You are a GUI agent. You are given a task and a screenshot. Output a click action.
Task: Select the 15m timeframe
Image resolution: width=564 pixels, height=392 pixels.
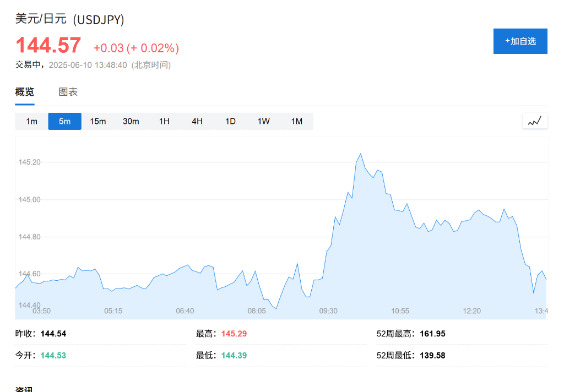point(98,121)
